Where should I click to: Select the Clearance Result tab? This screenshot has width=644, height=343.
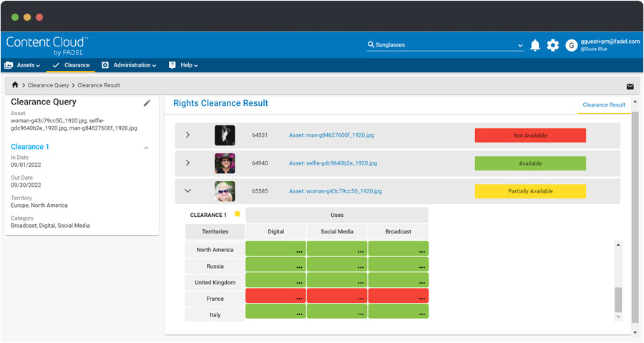coord(604,105)
